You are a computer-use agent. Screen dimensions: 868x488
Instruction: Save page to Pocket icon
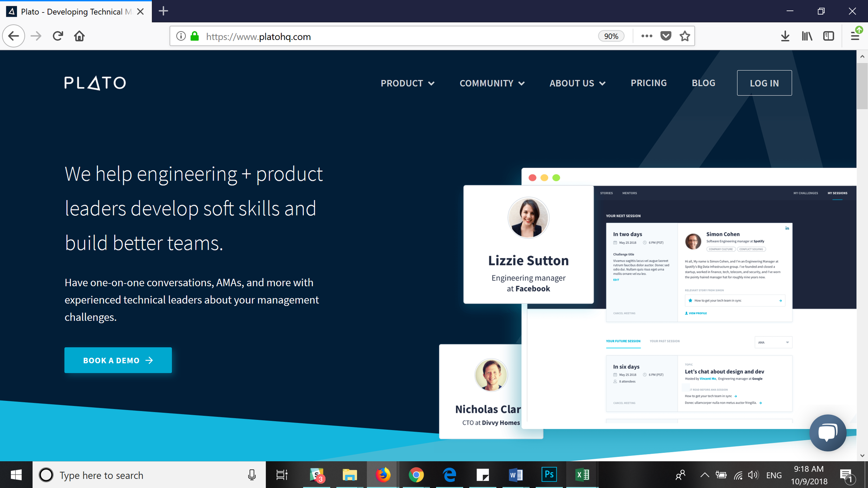point(666,36)
